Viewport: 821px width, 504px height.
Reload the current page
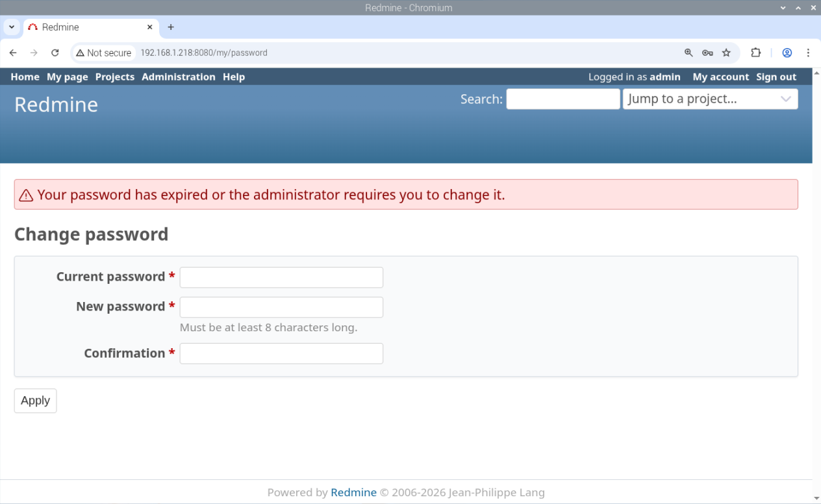(55, 53)
